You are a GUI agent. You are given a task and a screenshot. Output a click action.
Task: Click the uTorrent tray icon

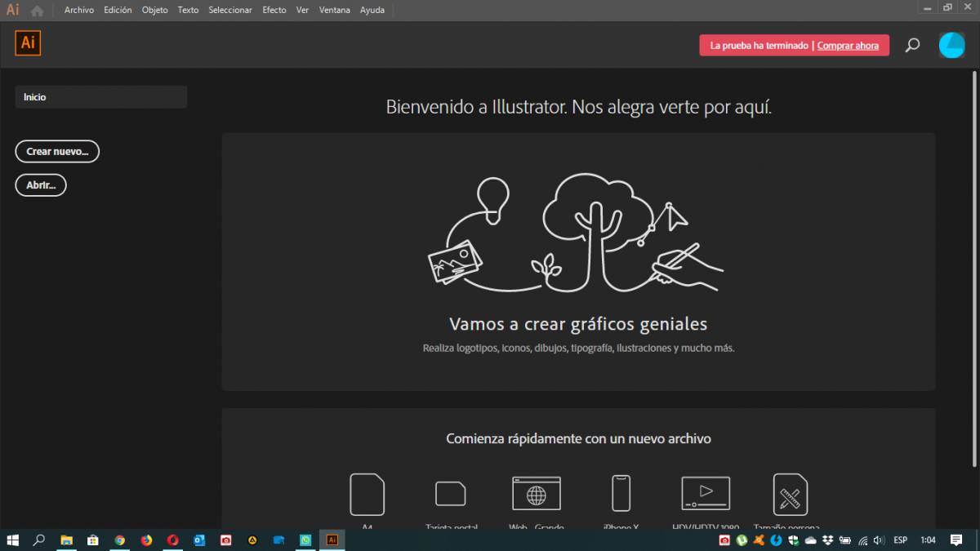(x=742, y=540)
